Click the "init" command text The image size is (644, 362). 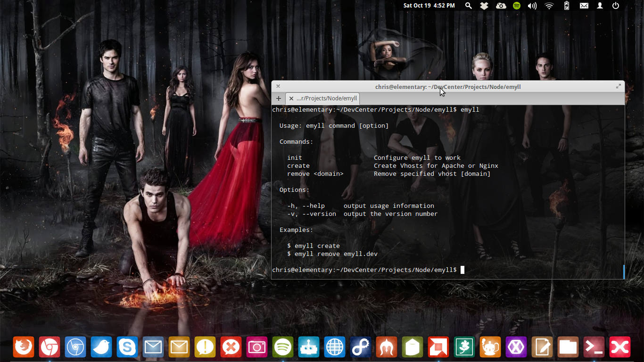(295, 158)
